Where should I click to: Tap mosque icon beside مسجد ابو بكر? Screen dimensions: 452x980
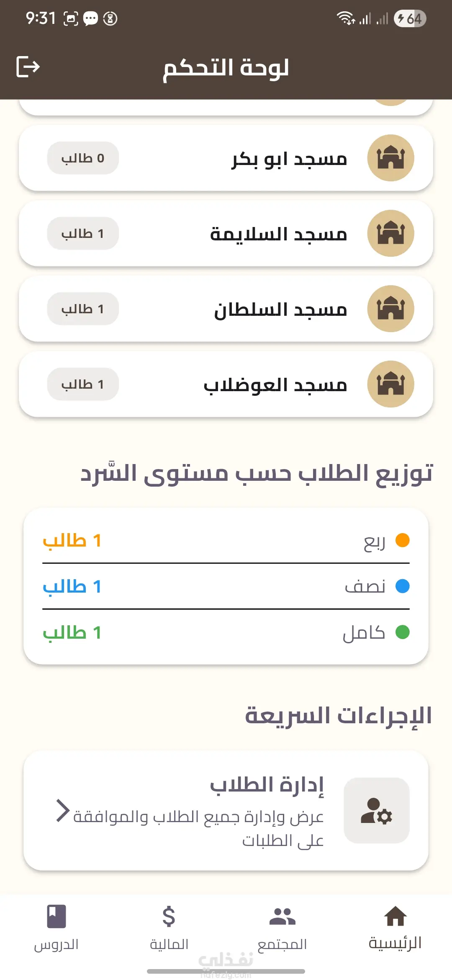(390, 158)
